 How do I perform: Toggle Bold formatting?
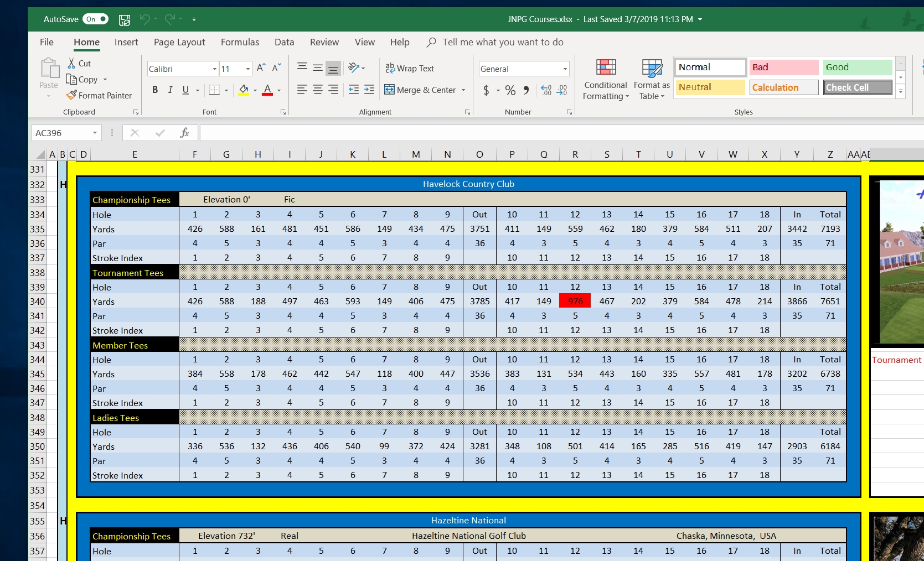tap(155, 90)
